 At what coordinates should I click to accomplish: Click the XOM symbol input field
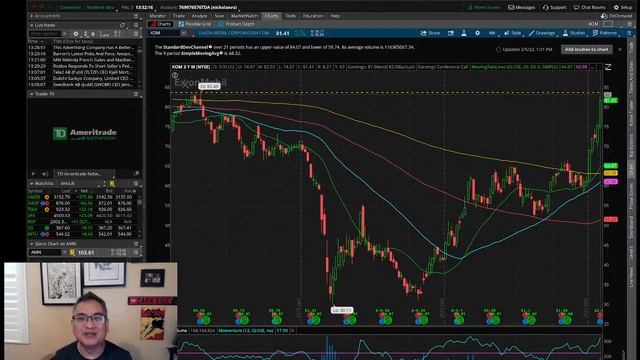[164, 33]
